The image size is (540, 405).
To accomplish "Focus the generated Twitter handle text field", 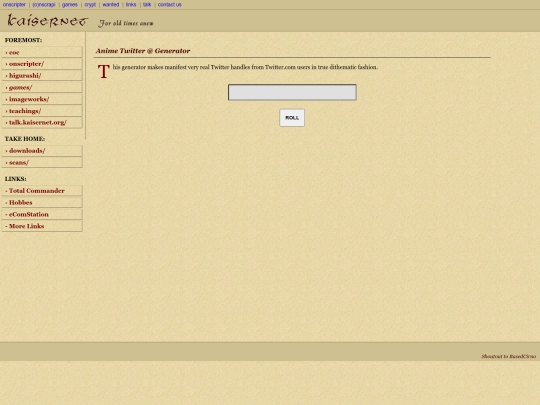I will click(292, 92).
